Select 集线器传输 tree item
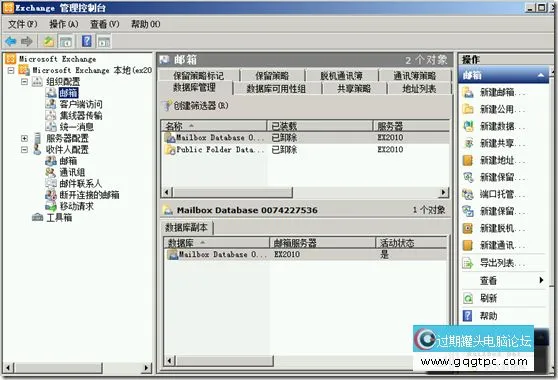The width and height of the screenshot is (558, 380). click(x=81, y=116)
